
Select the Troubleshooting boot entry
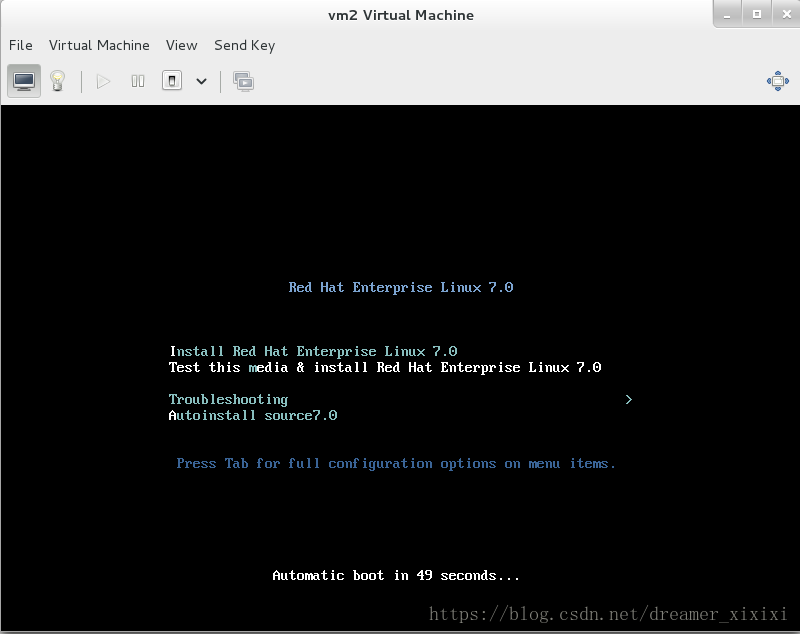[229, 399]
